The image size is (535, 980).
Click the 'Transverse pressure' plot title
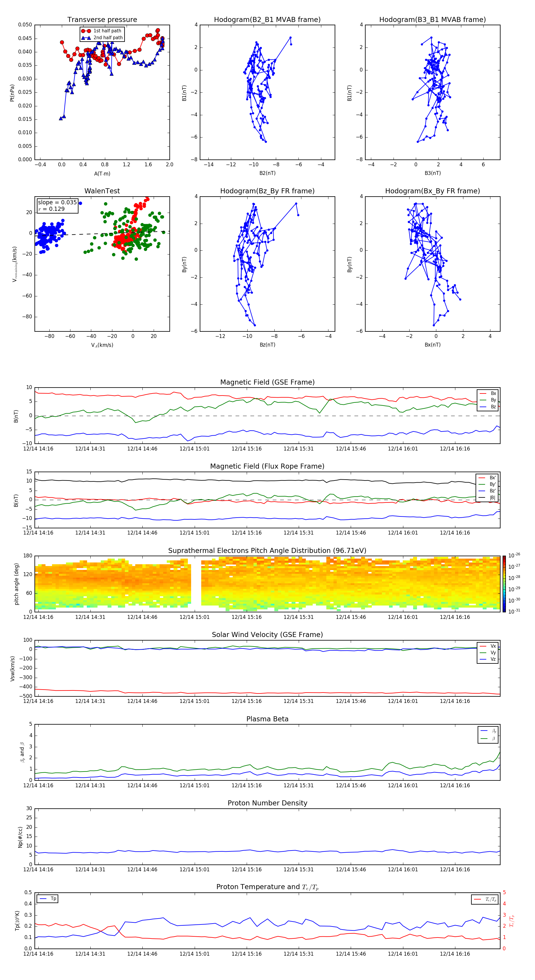pyautogui.click(x=102, y=20)
